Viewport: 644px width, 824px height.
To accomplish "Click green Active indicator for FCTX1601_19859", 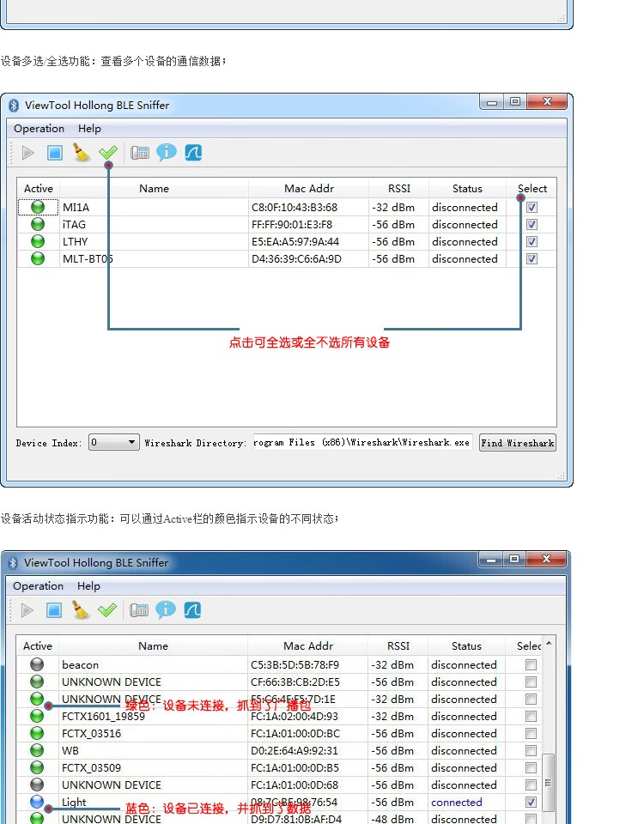I will coord(37,716).
